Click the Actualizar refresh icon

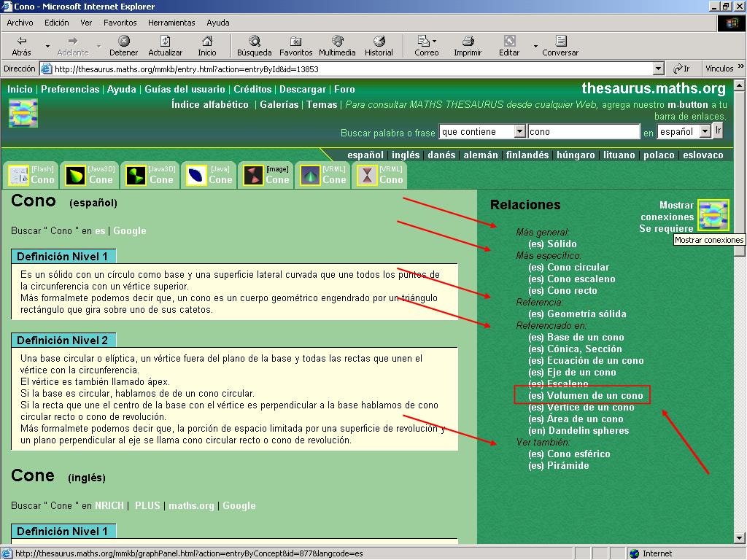click(x=165, y=42)
